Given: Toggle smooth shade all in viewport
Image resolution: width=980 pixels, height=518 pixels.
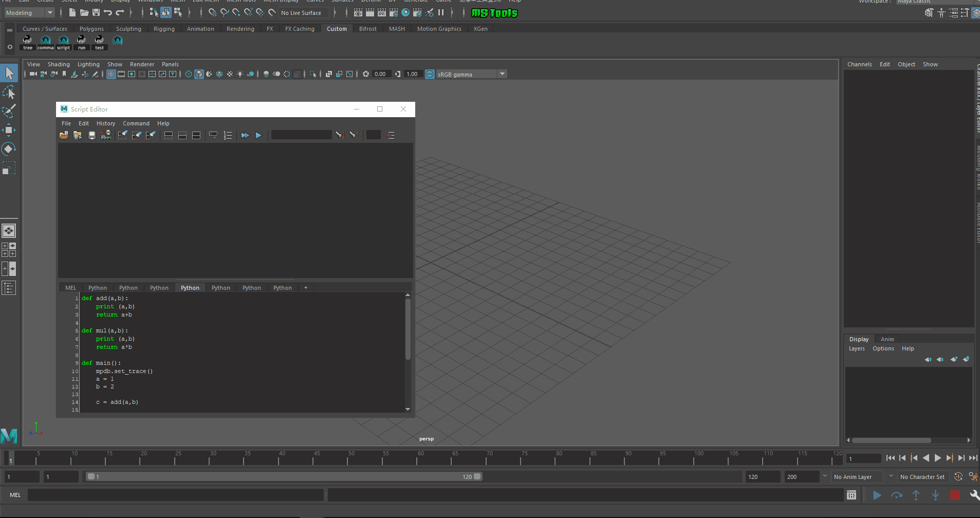Looking at the screenshot, I should click(x=199, y=74).
